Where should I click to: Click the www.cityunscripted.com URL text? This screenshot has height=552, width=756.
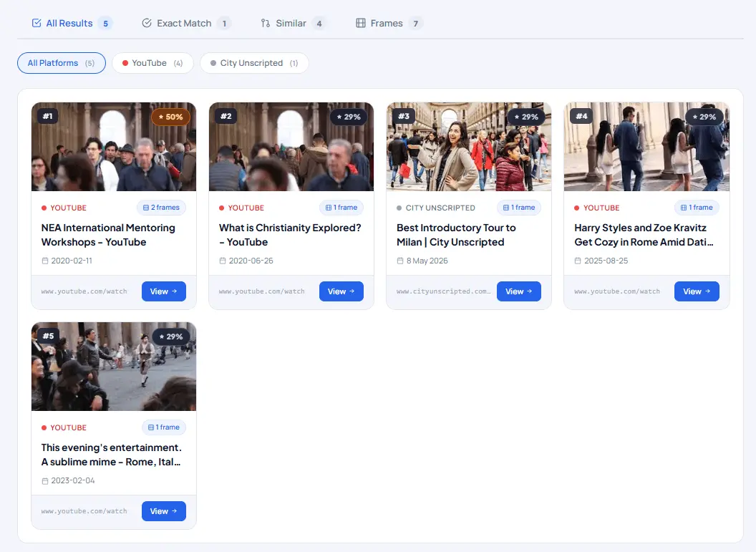443,291
